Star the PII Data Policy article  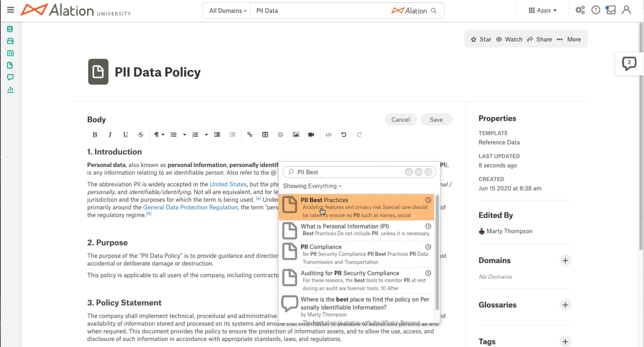click(x=481, y=39)
